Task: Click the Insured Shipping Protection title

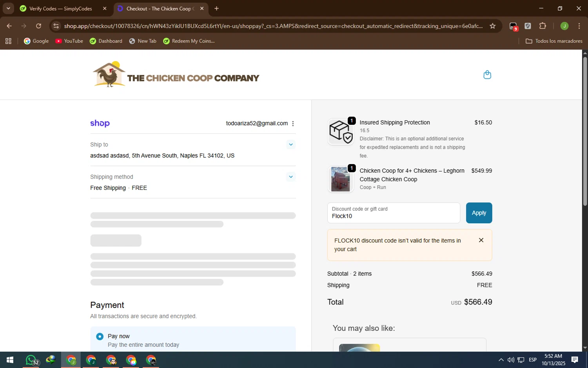Action: 395,123
